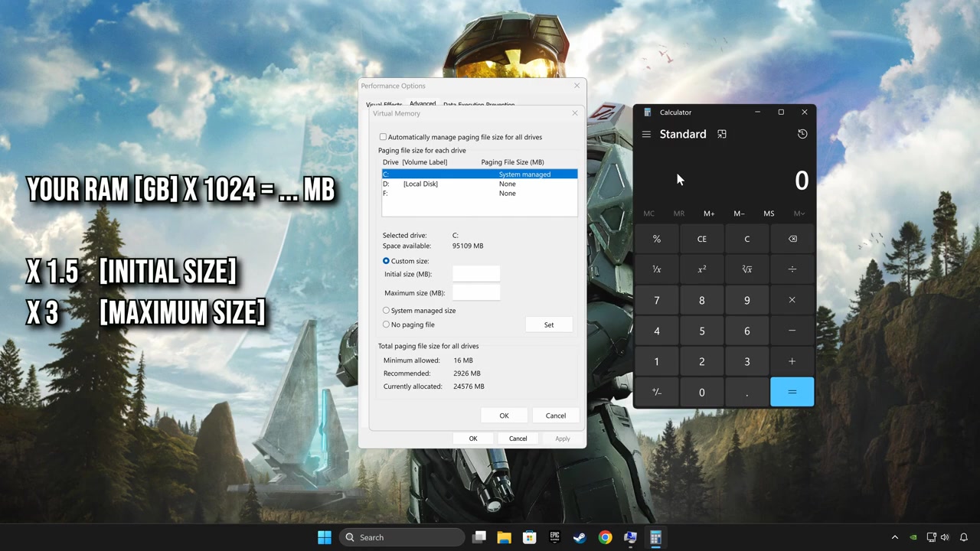Click number 3 on Calculator
Screen dimensions: 980x551
(x=747, y=361)
